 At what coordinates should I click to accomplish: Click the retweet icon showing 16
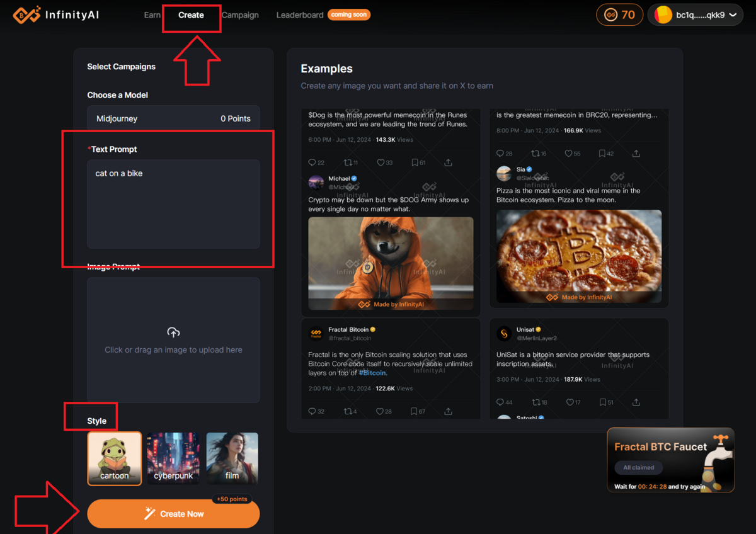pos(534,154)
